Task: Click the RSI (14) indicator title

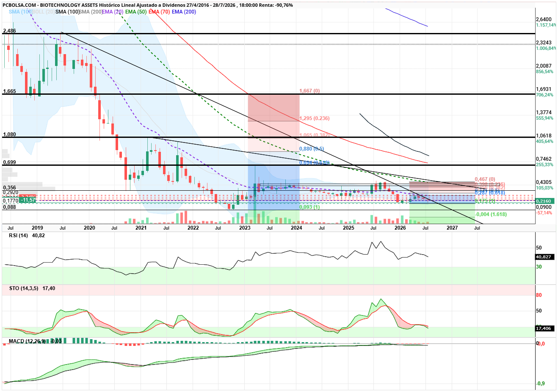Action: [x=18, y=236]
